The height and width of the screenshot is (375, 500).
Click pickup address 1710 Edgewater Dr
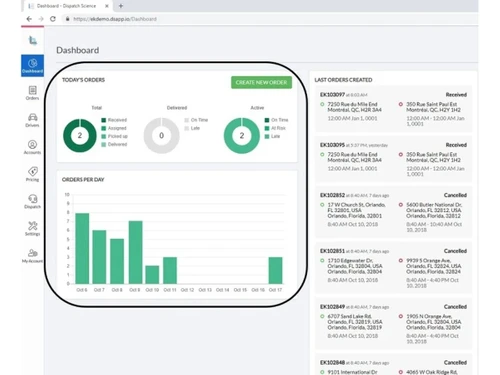click(355, 266)
